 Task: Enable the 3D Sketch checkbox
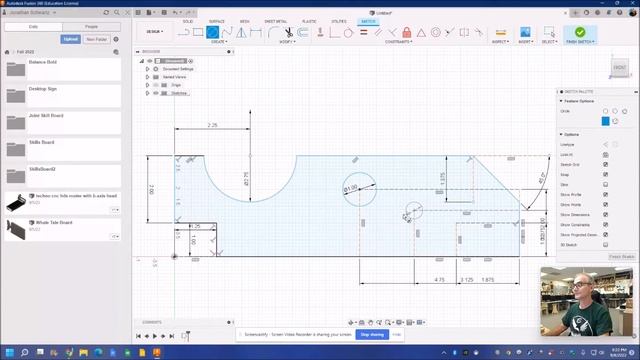605,245
